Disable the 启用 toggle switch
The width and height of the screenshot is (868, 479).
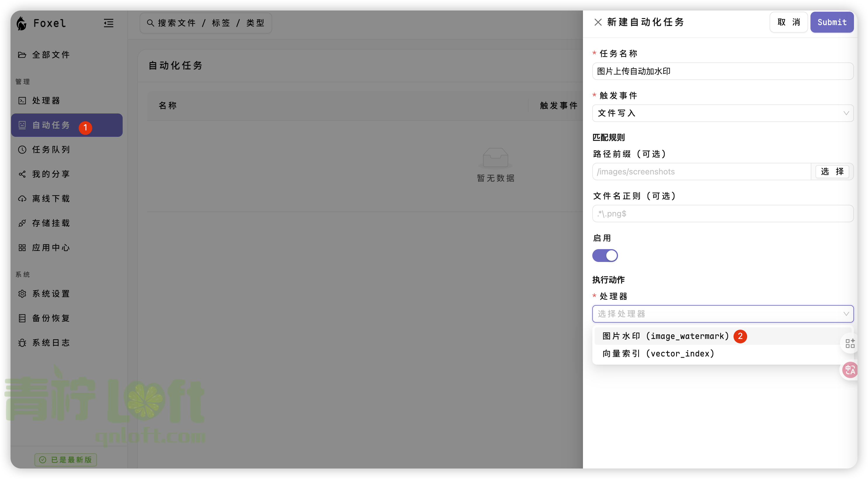(605, 256)
